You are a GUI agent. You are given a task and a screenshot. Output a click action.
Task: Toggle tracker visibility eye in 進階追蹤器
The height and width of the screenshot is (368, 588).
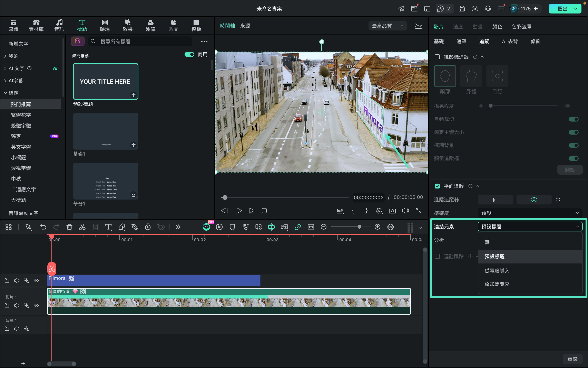point(534,200)
